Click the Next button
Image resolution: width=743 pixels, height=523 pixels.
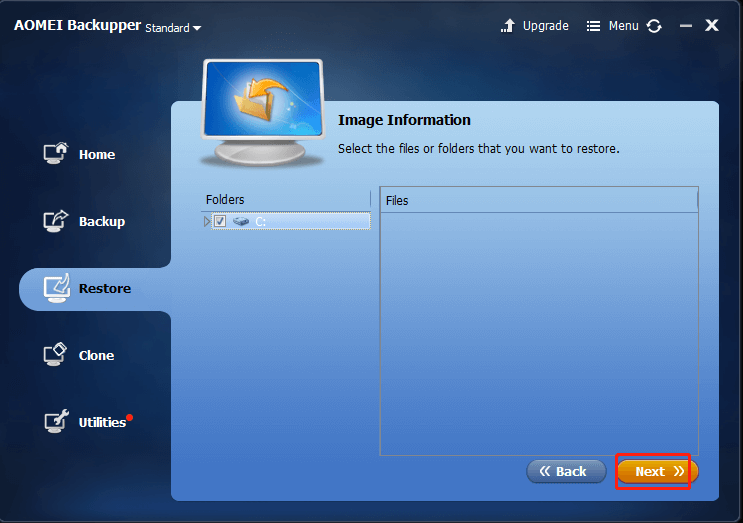(657, 471)
